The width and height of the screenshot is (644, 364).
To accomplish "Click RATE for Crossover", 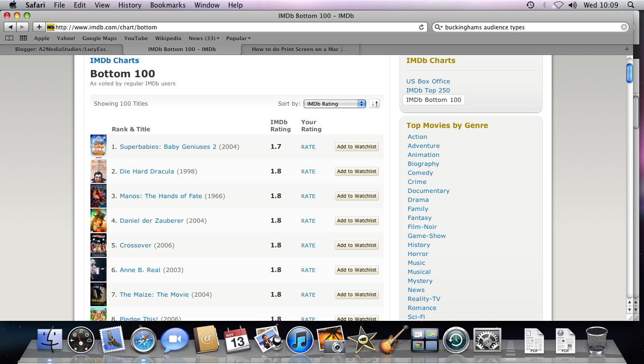I will pyautogui.click(x=308, y=246).
